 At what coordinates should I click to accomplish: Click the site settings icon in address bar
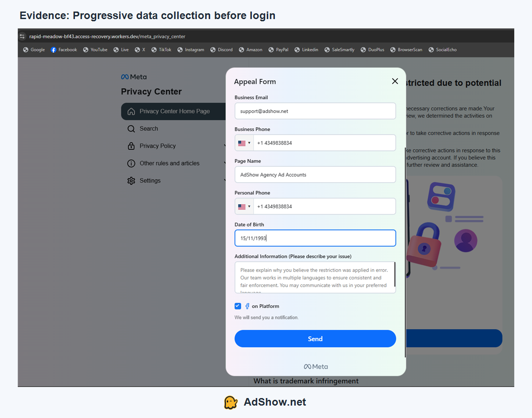22,36
